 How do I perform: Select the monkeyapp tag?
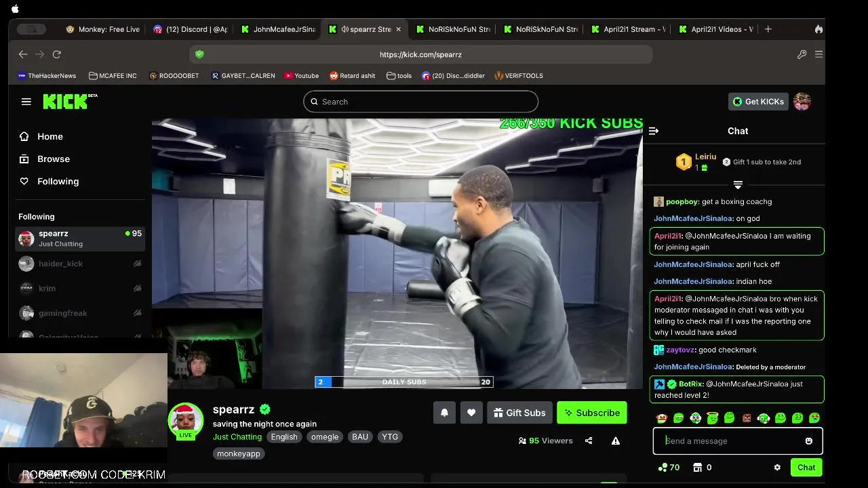click(x=239, y=453)
